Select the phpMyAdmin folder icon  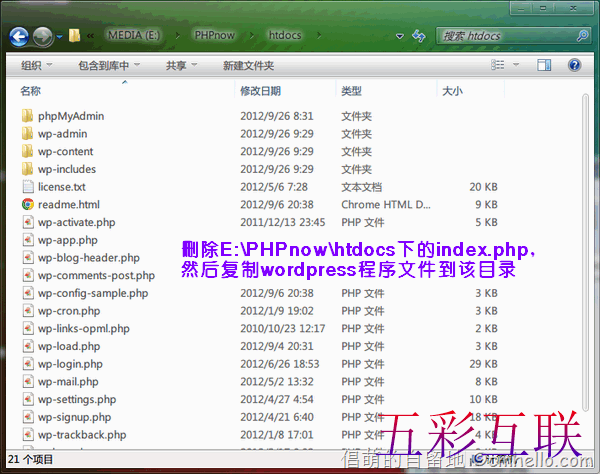point(28,116)
